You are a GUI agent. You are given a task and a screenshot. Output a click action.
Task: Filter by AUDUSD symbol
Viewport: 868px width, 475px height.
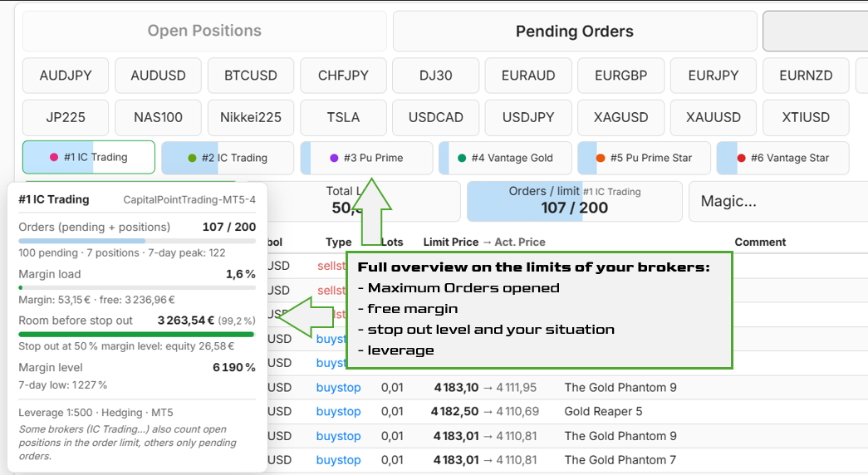coord(159,76)
